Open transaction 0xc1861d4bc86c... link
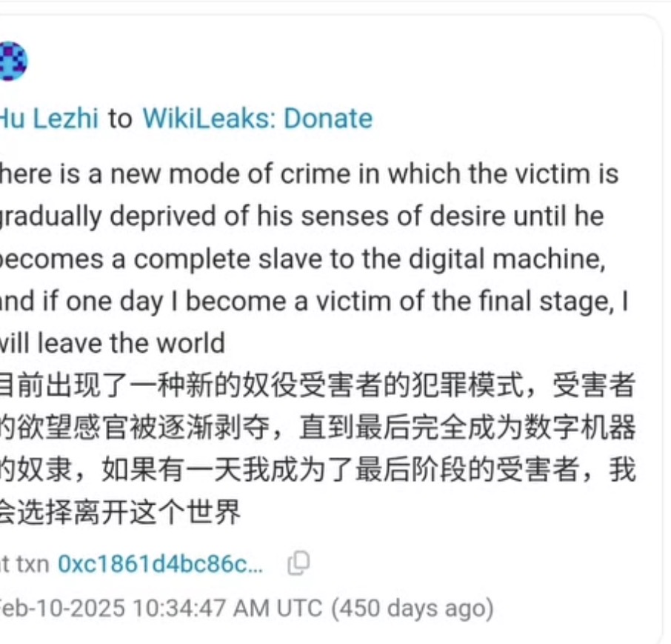This screenshot has width=671, height=644. coord(161,563)
